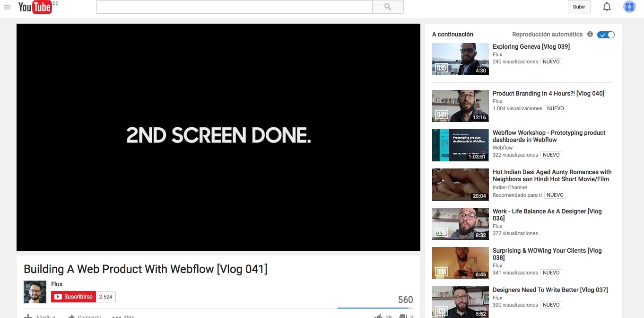Open the Surprising & WOWing Your Clients thumbnail
The width and height of the screenshot is (644, 318).
pos(461,263)
